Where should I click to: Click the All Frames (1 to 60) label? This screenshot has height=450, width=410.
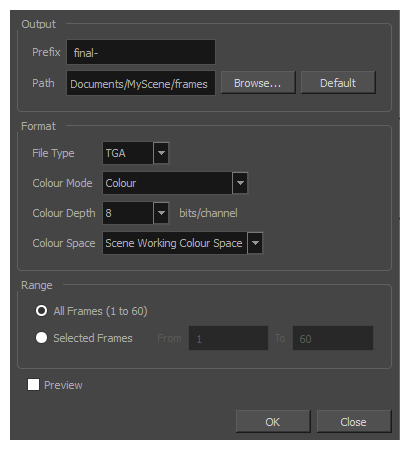click(100, 311)
